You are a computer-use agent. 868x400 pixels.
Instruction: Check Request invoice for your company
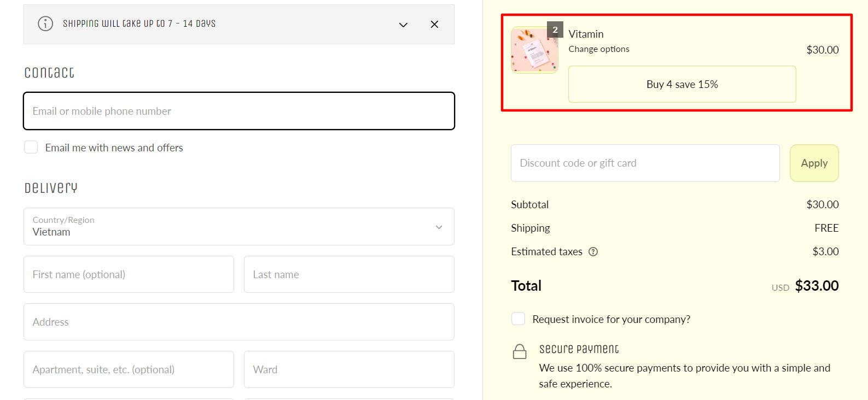point(518,319)
